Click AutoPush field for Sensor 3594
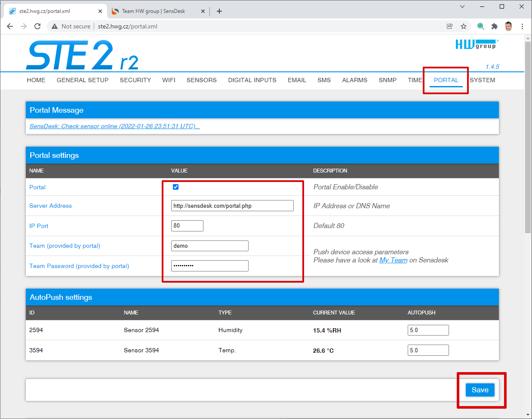Screen dimensions: 532x419 [428, 350]
